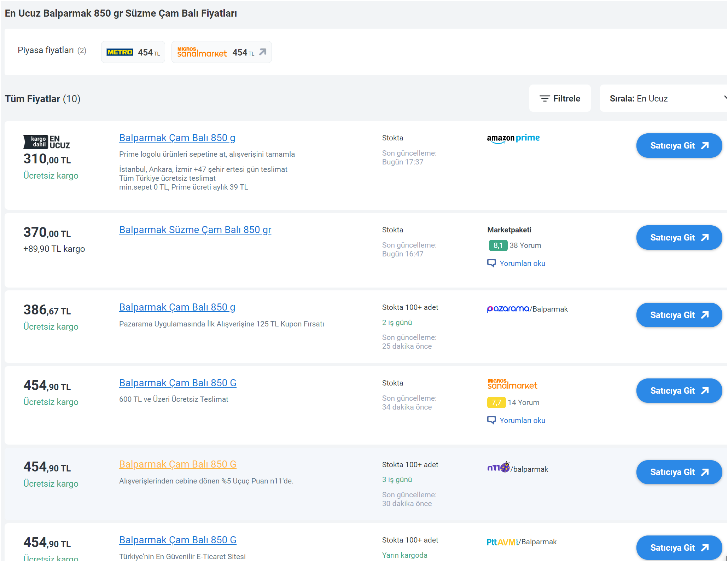This screenshot has height=562, width=728.
Task: Click the 'Pazarama Uygulamasında İlk Alışverişine 125 TL Kupon Fırsatı' text
Action: [222, 324]
